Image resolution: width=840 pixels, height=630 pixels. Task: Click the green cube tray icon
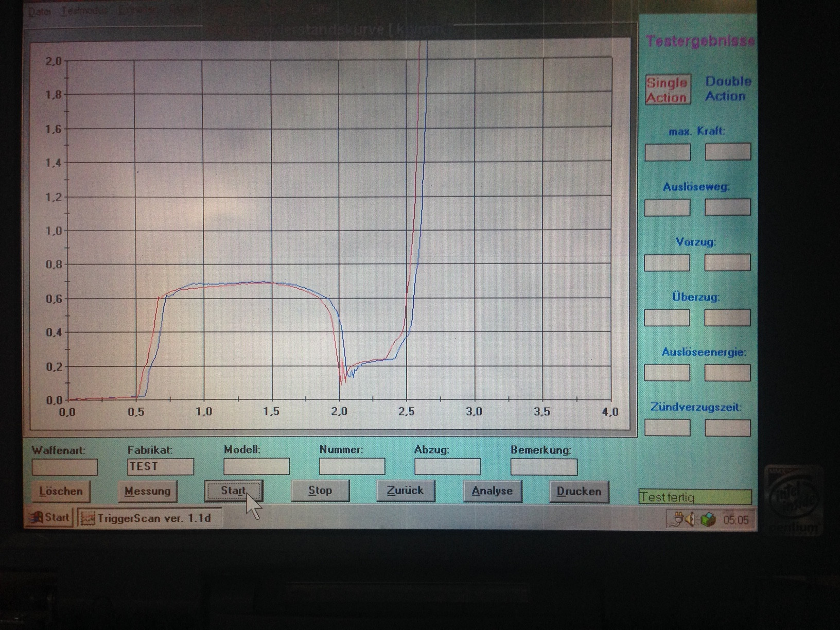(708, 520)
